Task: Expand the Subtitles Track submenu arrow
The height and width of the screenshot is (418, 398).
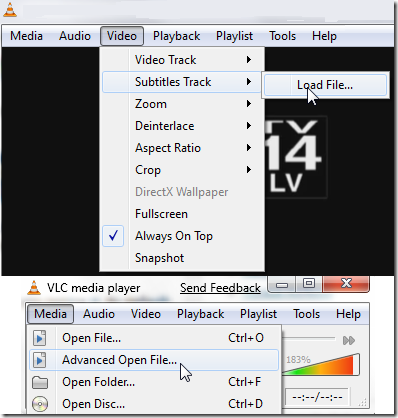Action: click(x=249, y=82)
